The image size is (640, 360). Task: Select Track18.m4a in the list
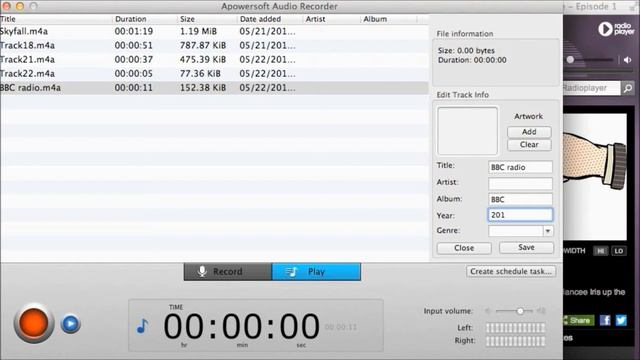pos(214,45)
